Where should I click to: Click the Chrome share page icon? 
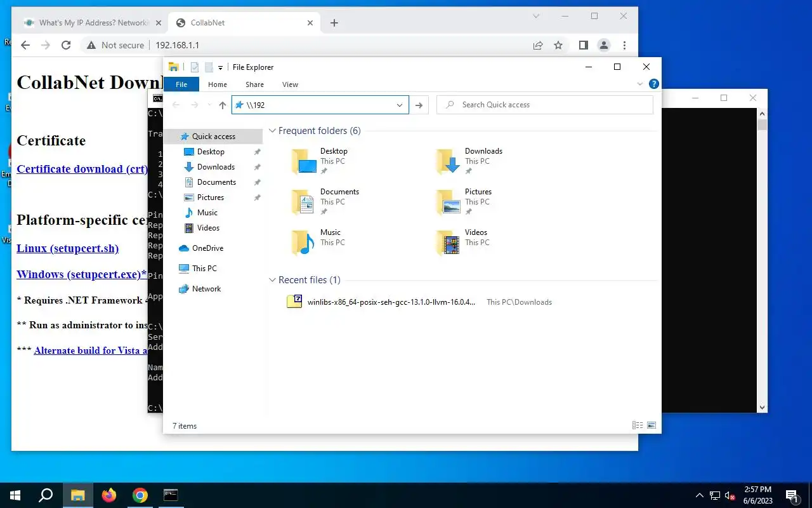[538, 45]
